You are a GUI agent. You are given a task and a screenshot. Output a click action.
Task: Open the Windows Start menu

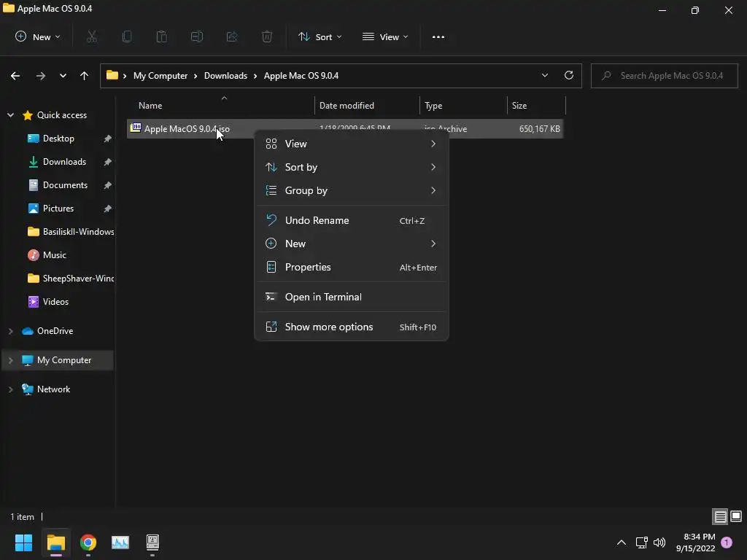(23, 542)
